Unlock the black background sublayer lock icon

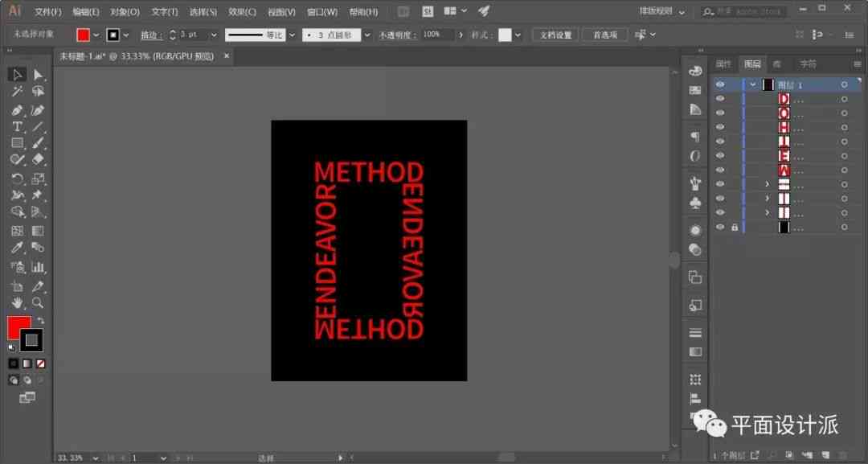tap(735, 227)
